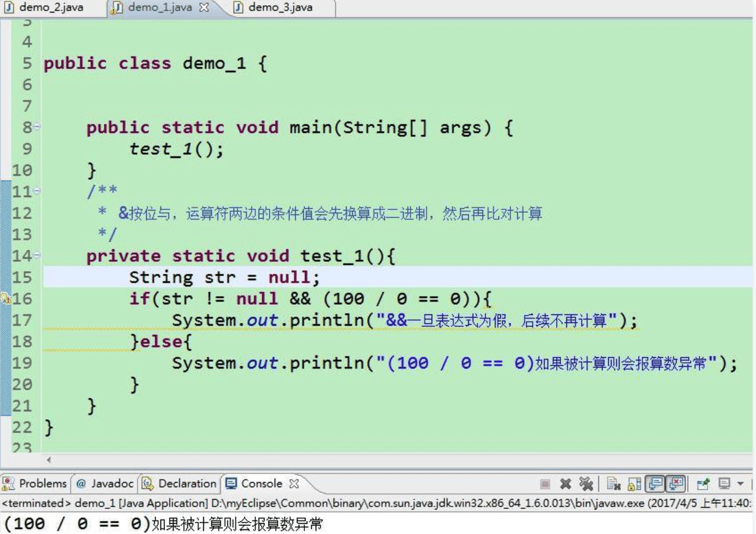This screenshot has height=534, width=756.
Task: Collapse the test_1 method at line 14
Action: click(x=37, y=256)
